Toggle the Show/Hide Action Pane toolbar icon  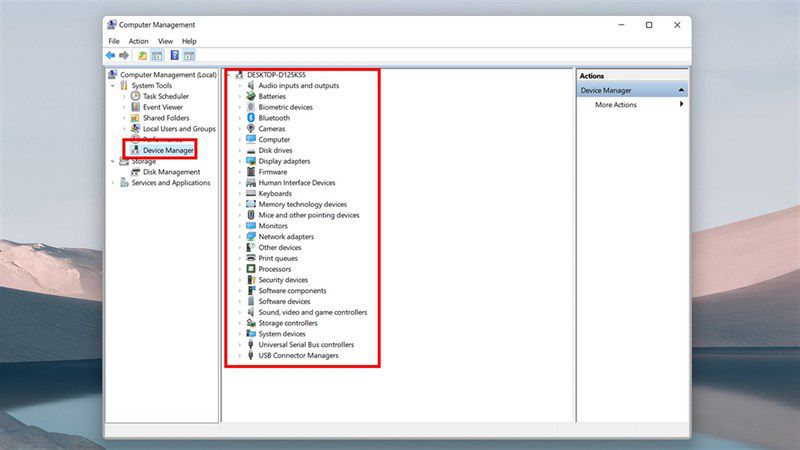coord(189,55)
